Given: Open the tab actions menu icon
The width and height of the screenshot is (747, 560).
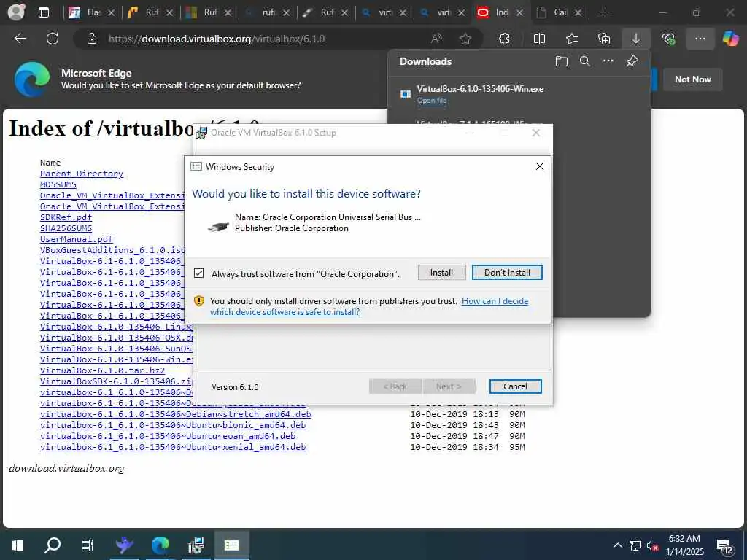Looking at the screenshot, I should 43,12.
